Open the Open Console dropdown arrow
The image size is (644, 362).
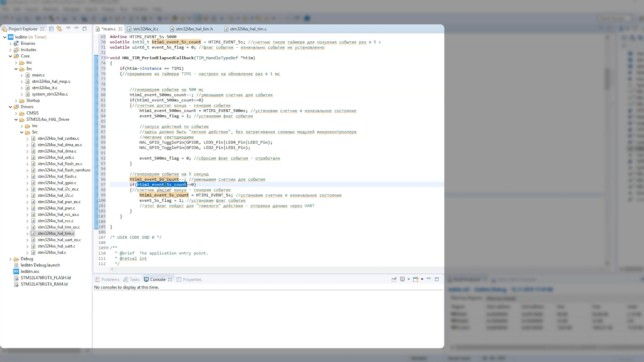[422, 279]
